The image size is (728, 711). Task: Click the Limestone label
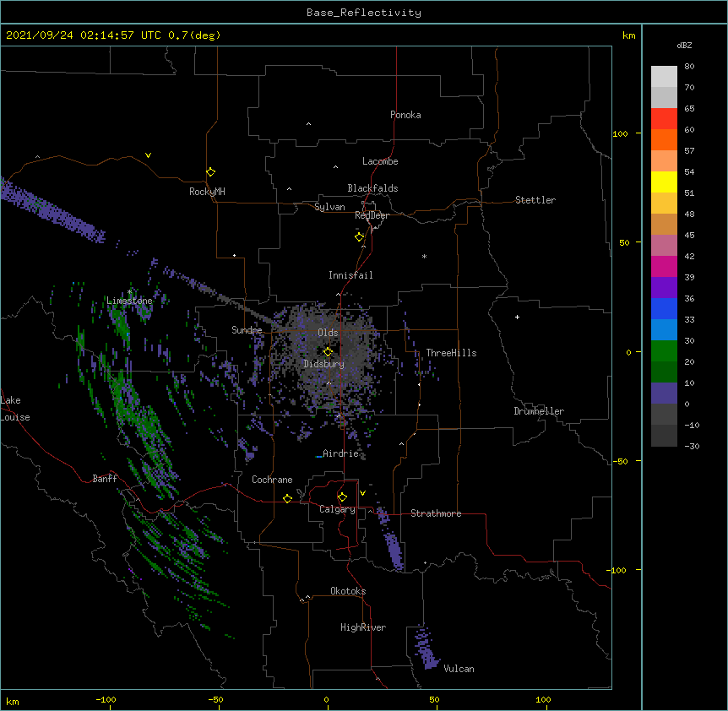[129, 301]
